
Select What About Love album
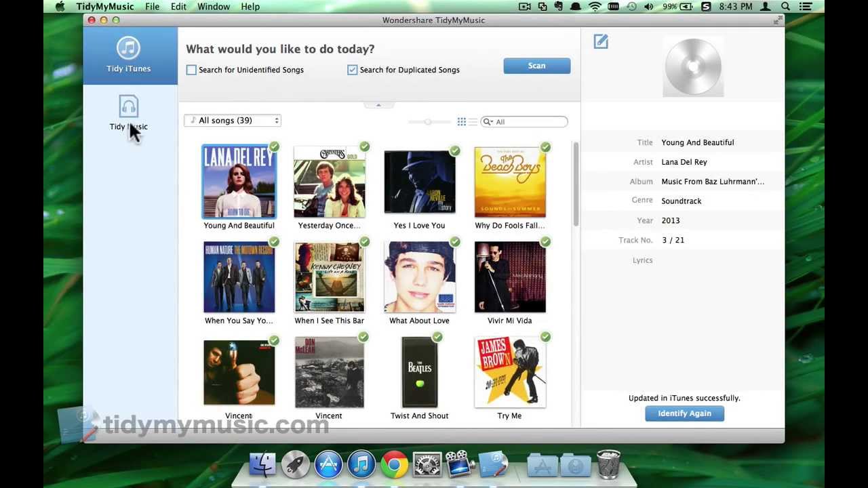(419, 277)
